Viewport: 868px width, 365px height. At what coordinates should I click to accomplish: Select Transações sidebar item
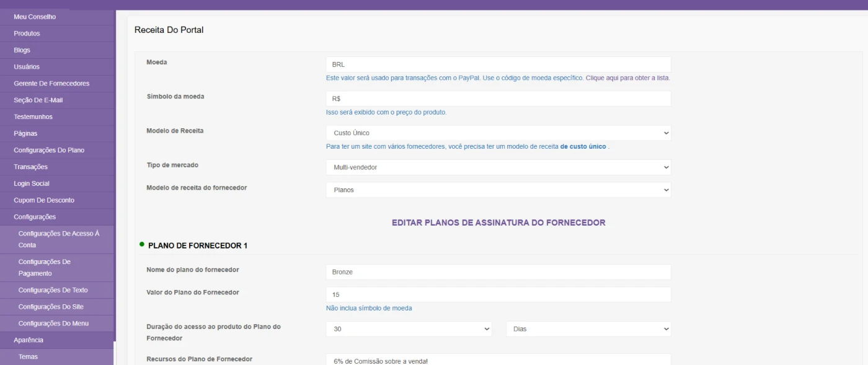[x=57, y=167]
